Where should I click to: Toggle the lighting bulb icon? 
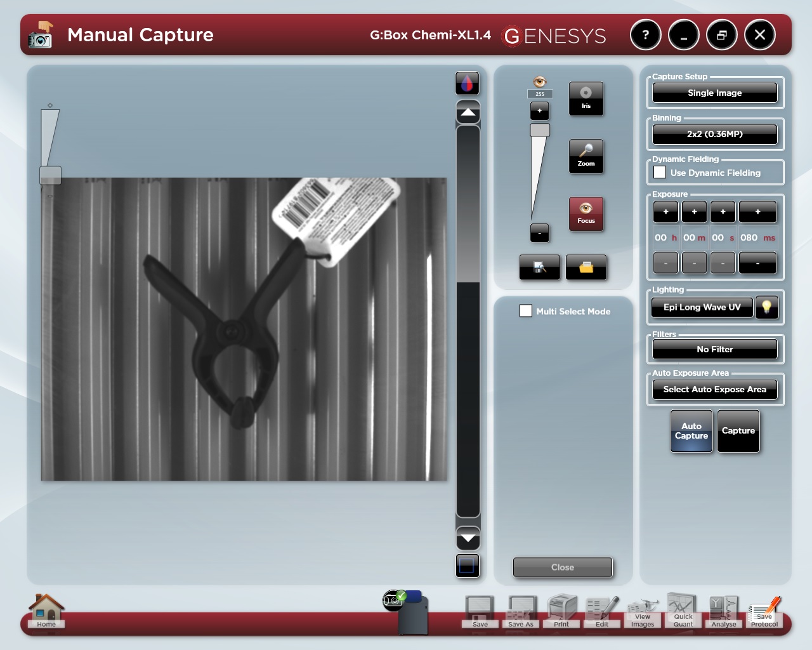tap(767, 307)
